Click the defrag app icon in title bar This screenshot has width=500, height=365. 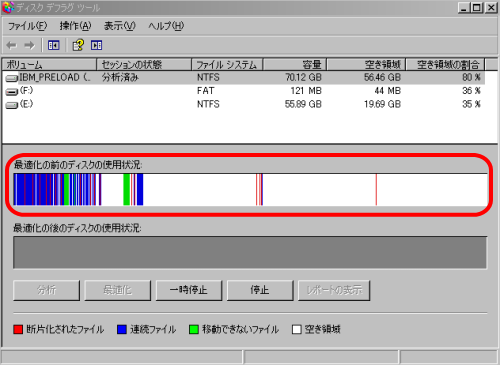tap(8, 7)
